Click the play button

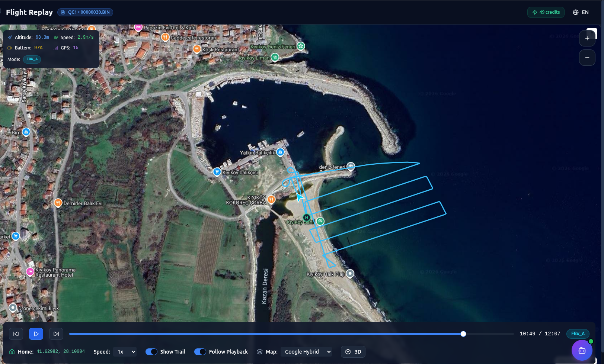pyautogui.click(x=36, y=334)
